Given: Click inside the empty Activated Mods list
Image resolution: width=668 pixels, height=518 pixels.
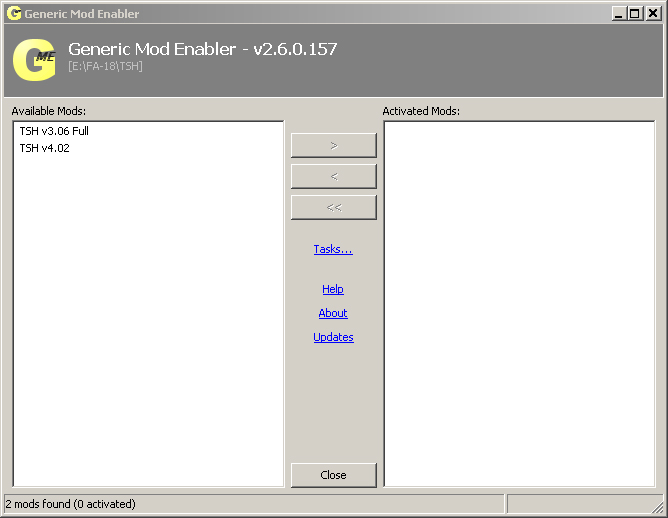Looking at the screenshot, I should [519, 300].
